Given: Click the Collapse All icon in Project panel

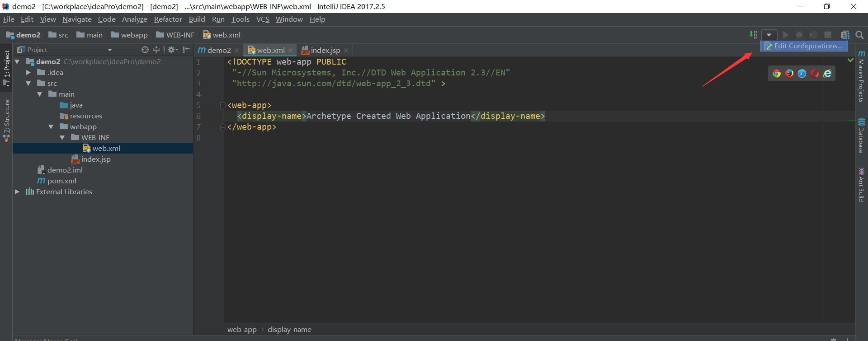Looking at the screenshot, I should [x=156, y=50].
